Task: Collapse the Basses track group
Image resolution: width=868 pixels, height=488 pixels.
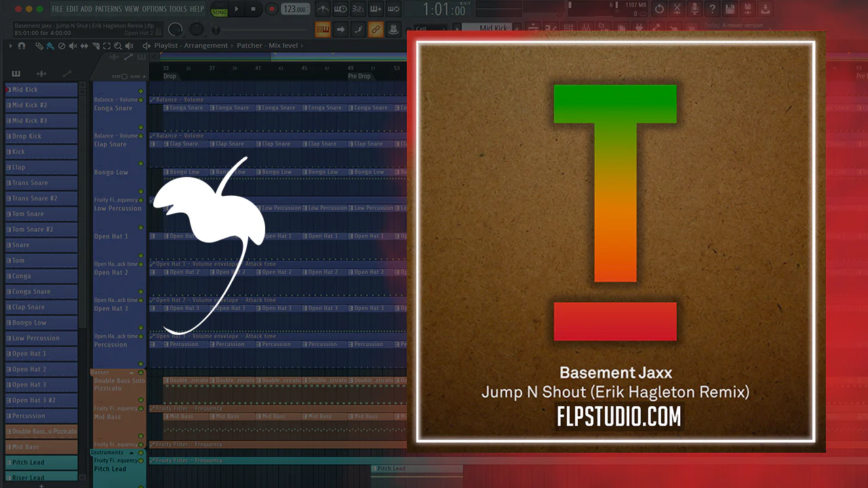Action: pyautogui.click(x=132, y=373)
